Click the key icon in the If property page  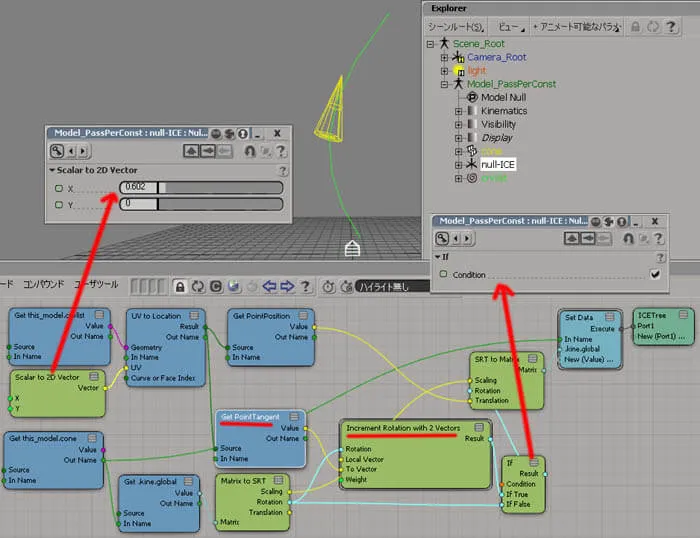click(x=442, y=238)
